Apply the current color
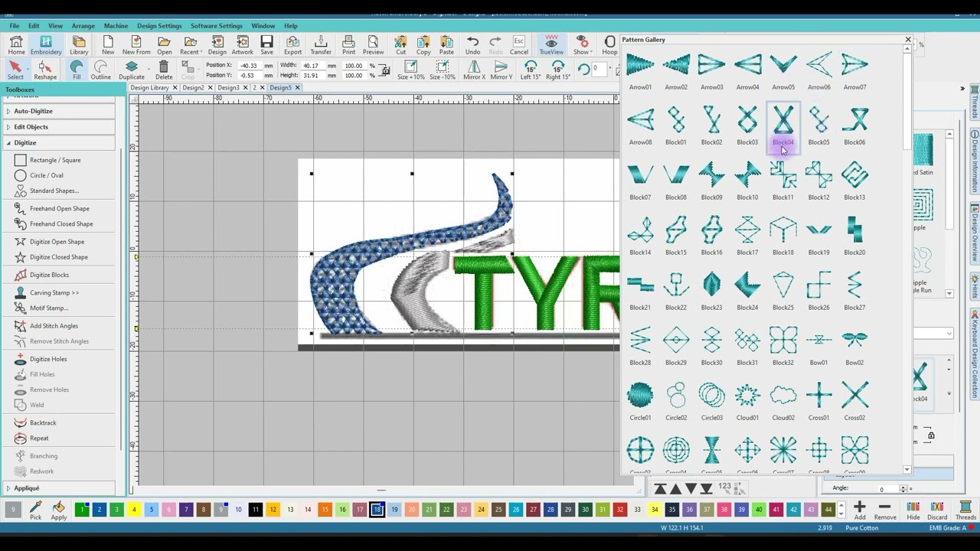Screen dimensions: 980x551 [59, 511]
